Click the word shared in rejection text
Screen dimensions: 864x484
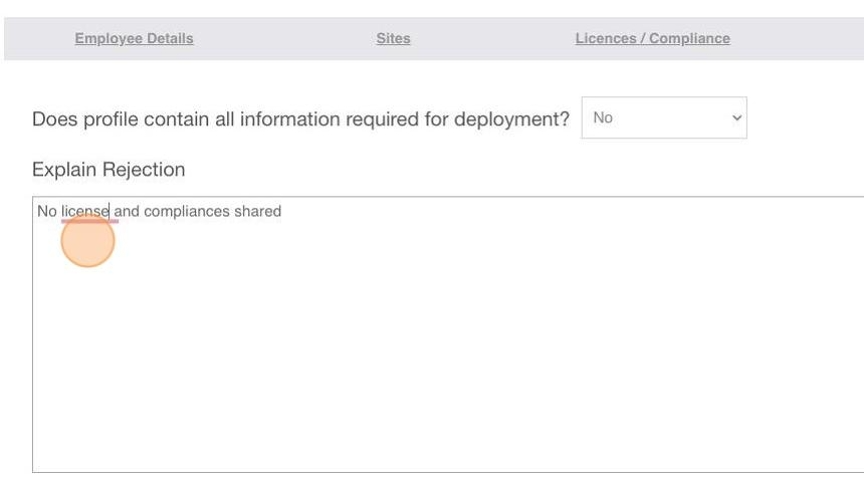tap(257, 211)
